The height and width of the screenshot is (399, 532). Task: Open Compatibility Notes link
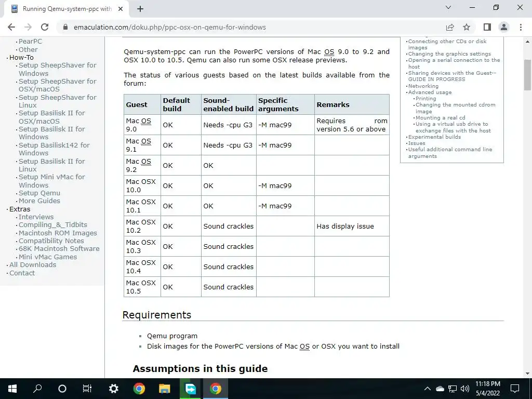(x=51, y=241)
